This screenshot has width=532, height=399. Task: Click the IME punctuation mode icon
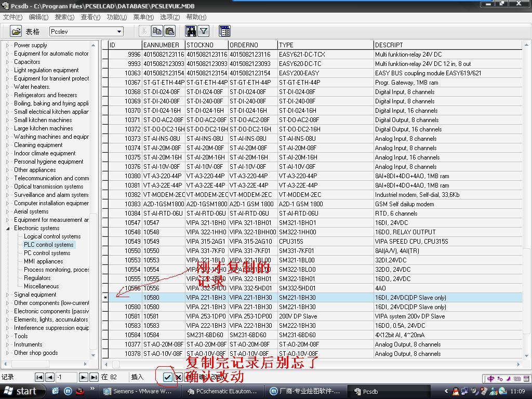coord(500,378)
